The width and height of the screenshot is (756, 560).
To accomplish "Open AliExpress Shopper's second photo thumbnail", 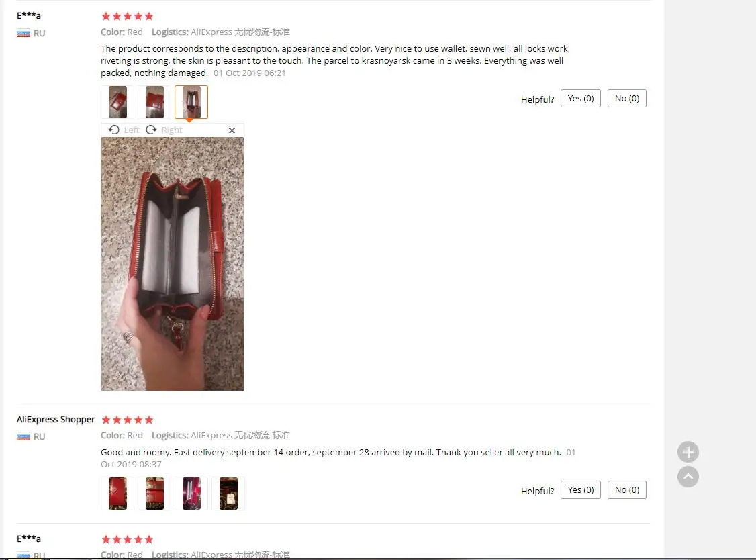I will [154, 494].
